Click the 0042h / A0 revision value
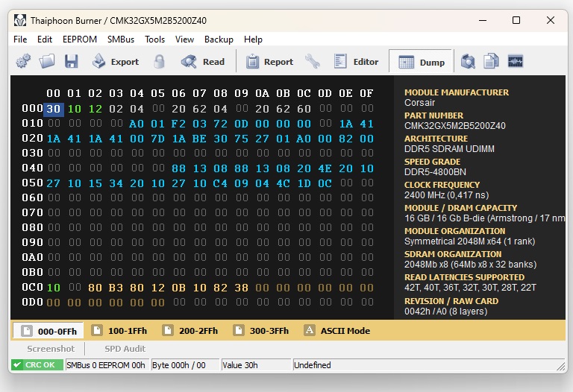 click(x=446, y=312)
